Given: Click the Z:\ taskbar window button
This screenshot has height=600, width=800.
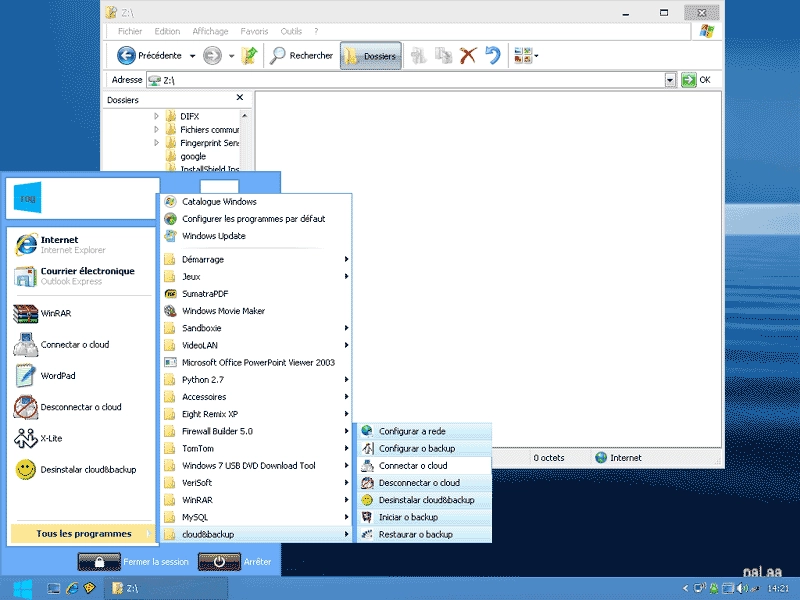Looking at the screenshot, I should 166,588.
